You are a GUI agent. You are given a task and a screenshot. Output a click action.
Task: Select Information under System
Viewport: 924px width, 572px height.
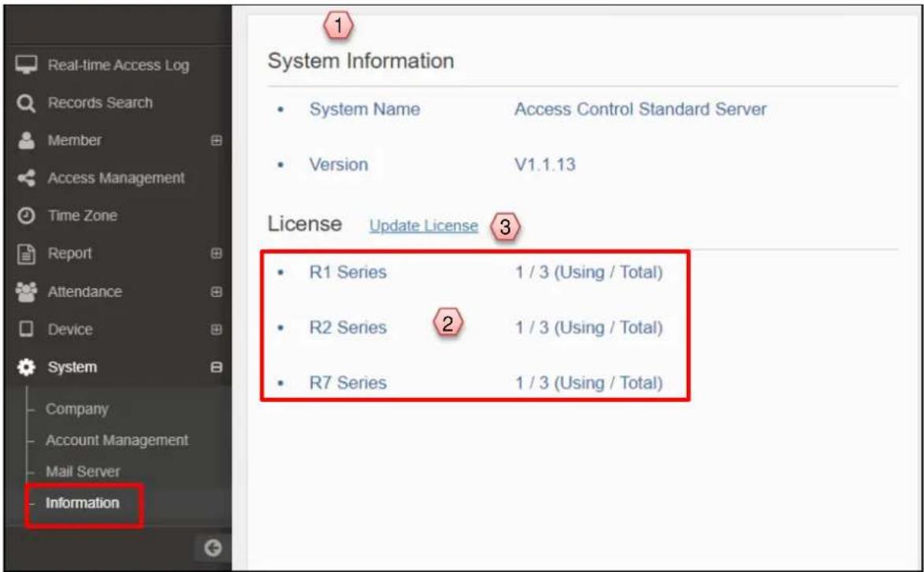coord(83,503)
